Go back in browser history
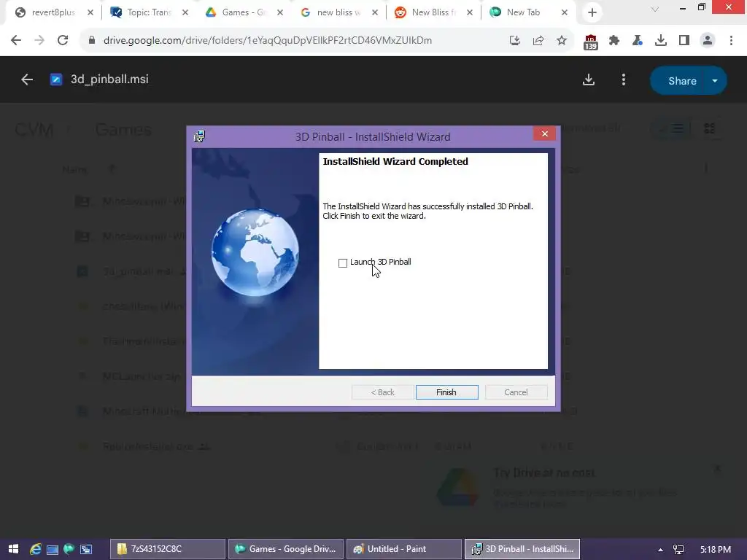This screenshot has height=560, width=747. tap(16, 41)
